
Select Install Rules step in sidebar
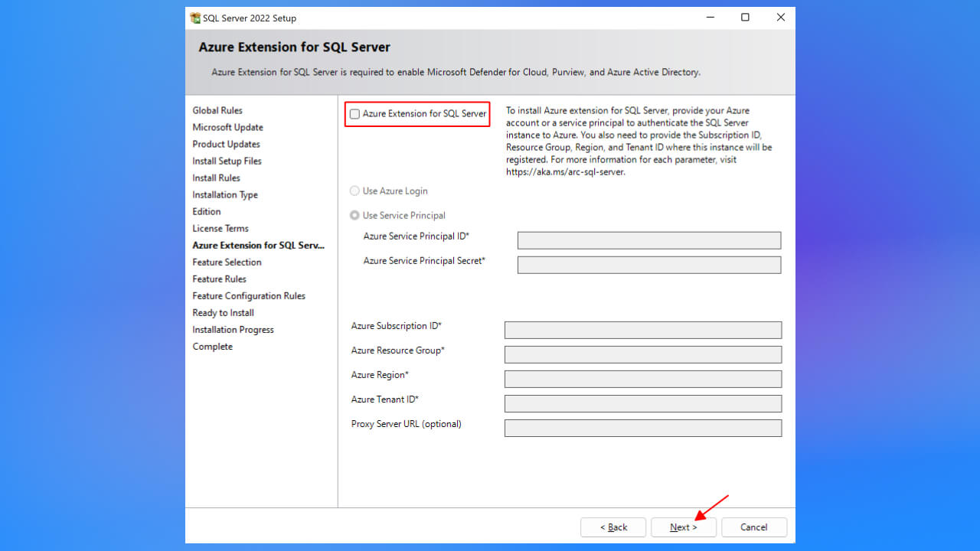coord(216,178)
